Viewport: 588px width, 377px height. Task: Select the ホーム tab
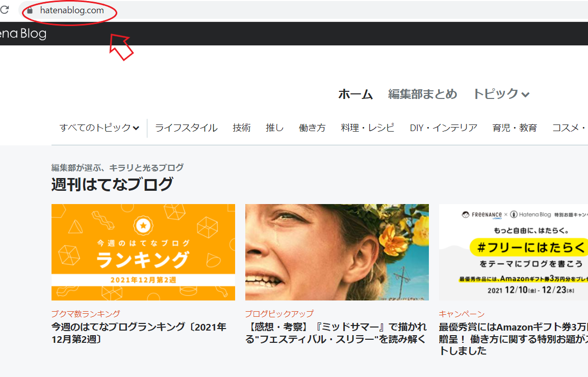[355, 94]
